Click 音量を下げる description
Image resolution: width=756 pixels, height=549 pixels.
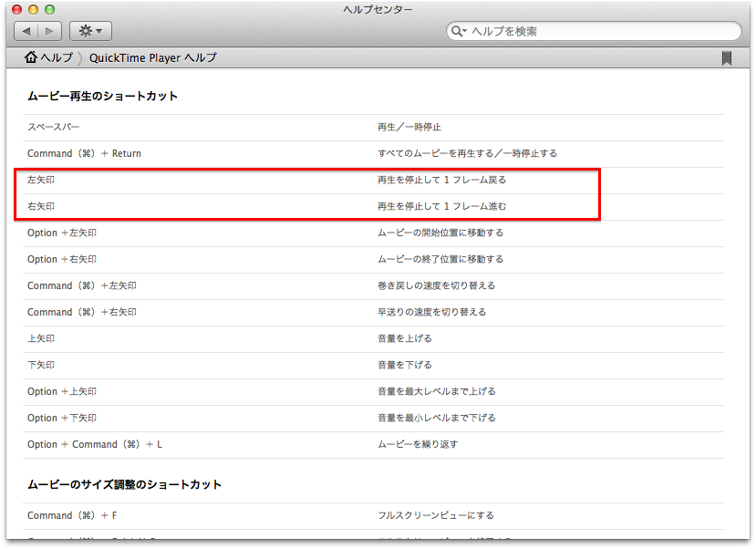point(405,365)
